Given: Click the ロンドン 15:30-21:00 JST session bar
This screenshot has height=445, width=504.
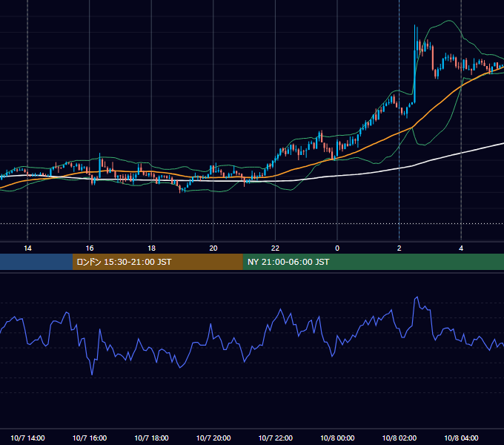Looking at the screenshot, I should coord(157,262).
